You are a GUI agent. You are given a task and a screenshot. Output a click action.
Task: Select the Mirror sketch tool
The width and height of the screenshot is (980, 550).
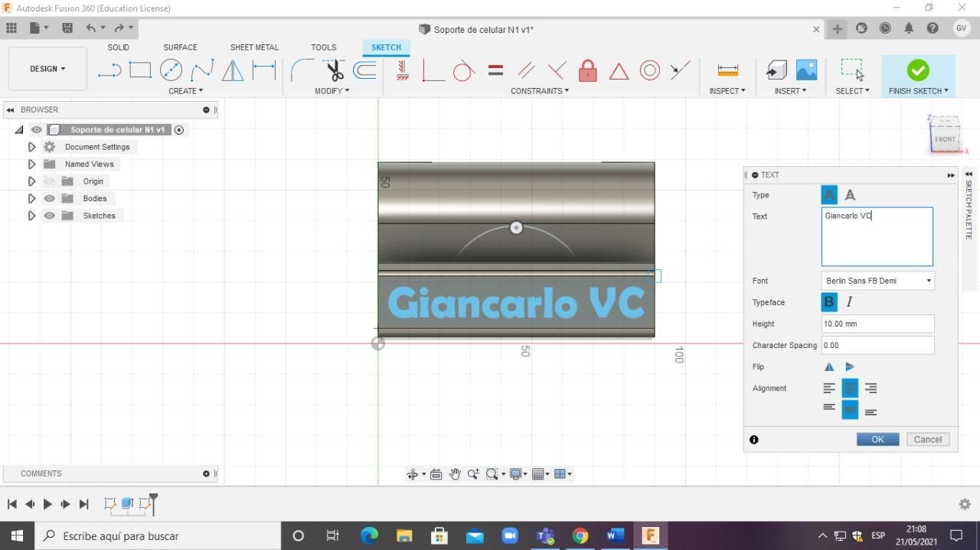233,70
